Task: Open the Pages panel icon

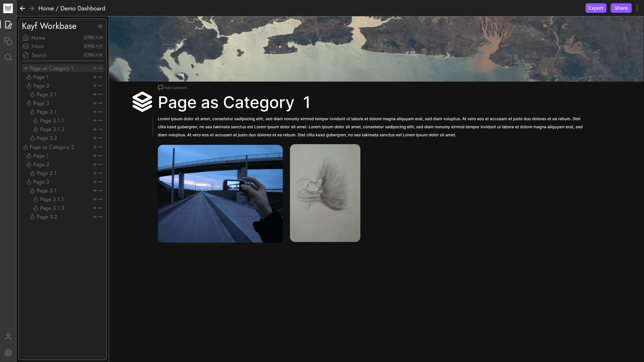Action: pyautogui.click(x=8, y=25)
